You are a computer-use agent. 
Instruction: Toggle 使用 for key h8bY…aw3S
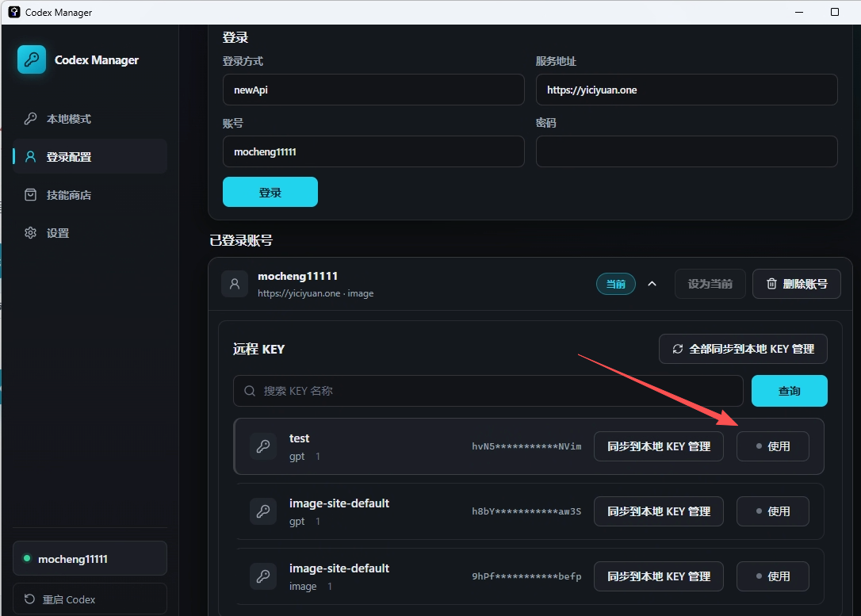(x=772, y=511)
